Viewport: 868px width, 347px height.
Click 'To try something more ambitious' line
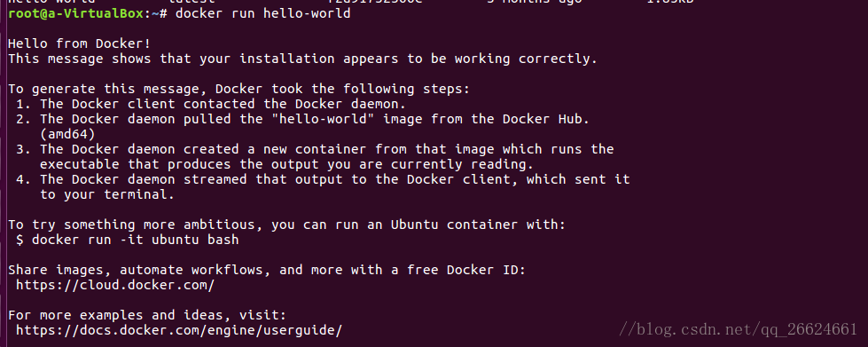(287, 225)
